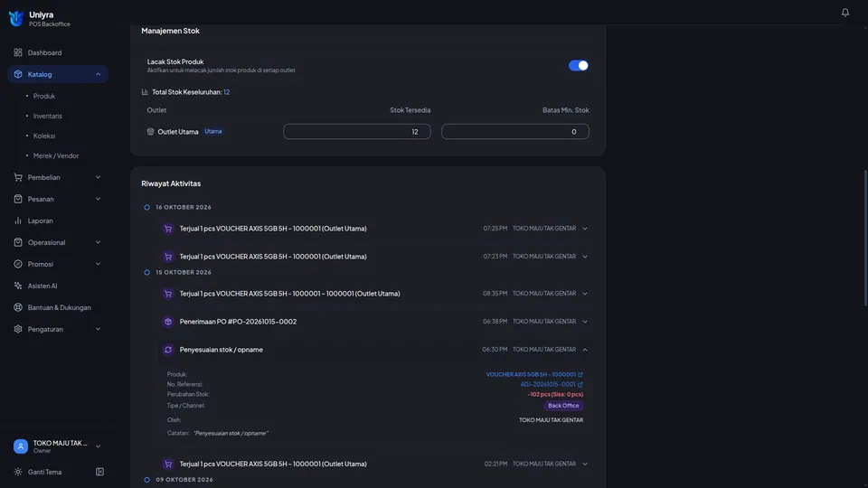Edit the Stok Tersedia field
Image resolution: width=868 pixels, height=488 pixels.
[356, 132]
